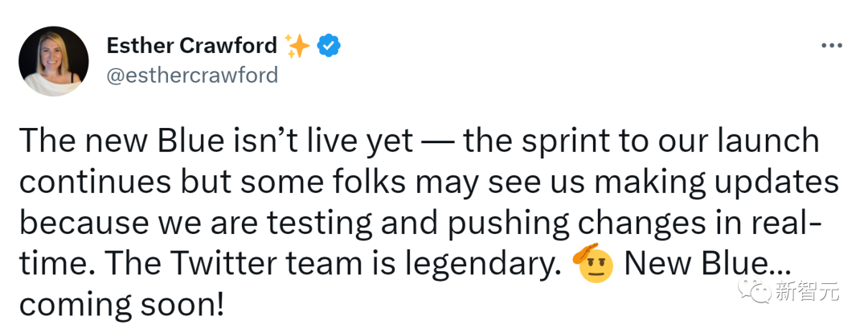Open the @esthercrawford handle link
868x329 pixels.
[192, 75]
